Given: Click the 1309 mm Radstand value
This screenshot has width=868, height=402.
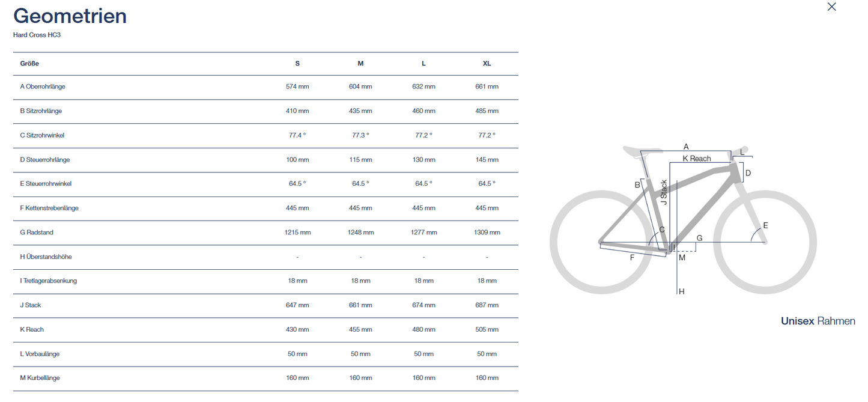Looking at the screenshot, I should click(x=487, y=233).
